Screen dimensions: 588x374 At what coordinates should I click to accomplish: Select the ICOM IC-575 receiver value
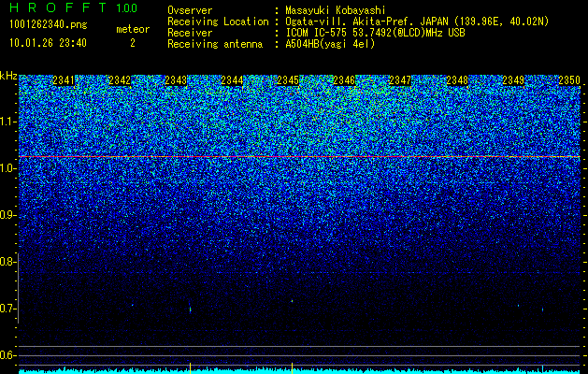[376, 33]
